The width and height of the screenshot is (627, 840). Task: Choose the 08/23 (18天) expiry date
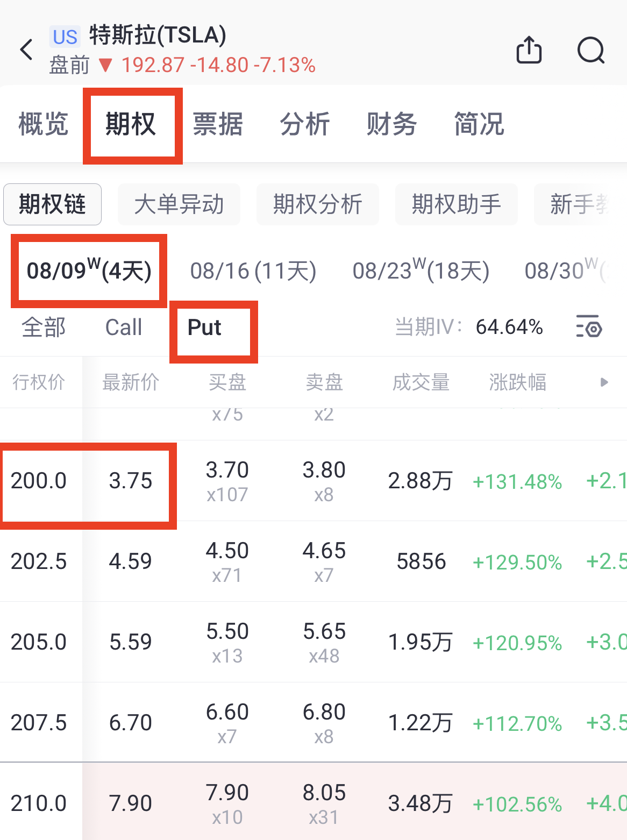pos(421,270)
